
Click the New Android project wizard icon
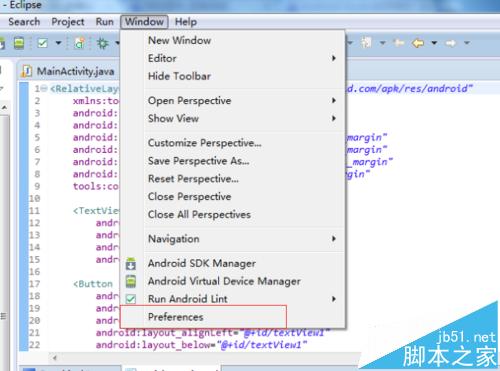80,43
